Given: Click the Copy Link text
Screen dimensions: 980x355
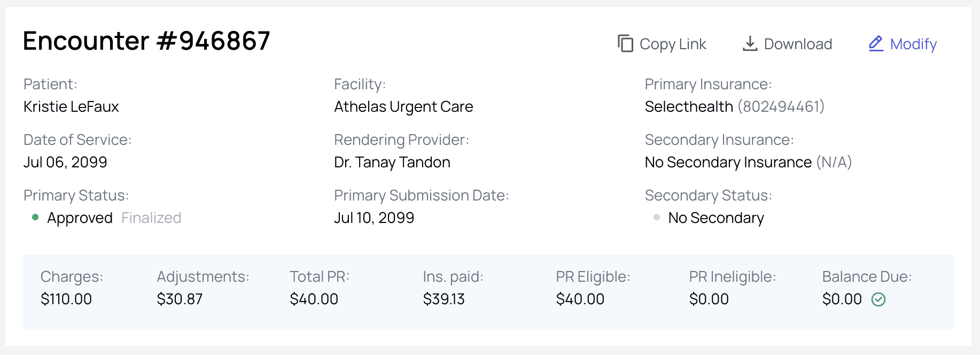Looking at the screenshot, I should pyautogui.click(x=673, y=44).
